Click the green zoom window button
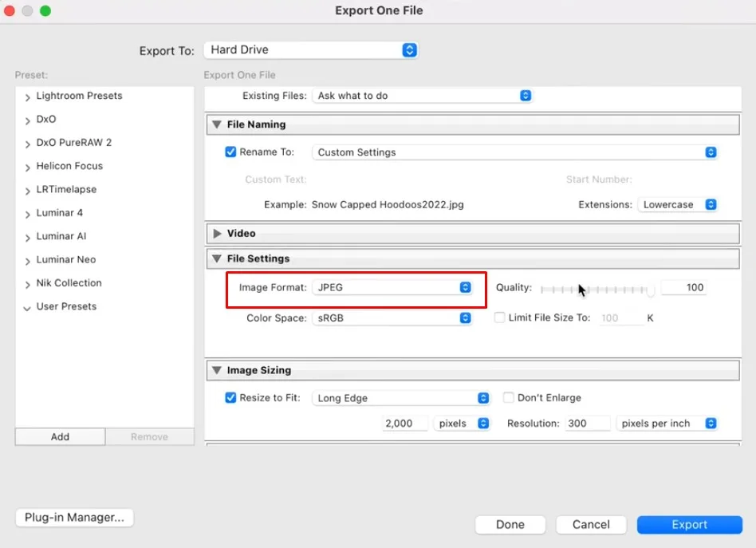Screen dimensions: 756x548 pos(45,10)
